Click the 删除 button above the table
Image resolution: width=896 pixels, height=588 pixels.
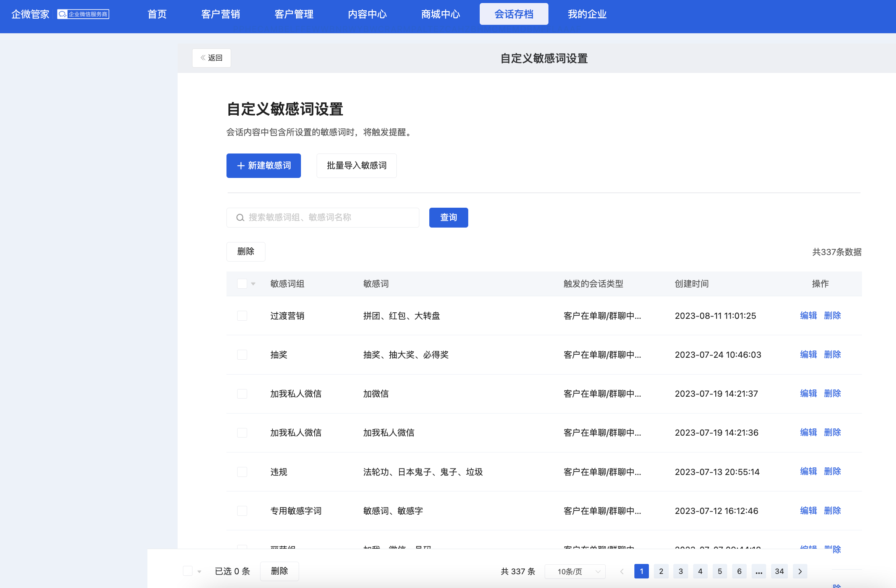click(x=246, y=252)
